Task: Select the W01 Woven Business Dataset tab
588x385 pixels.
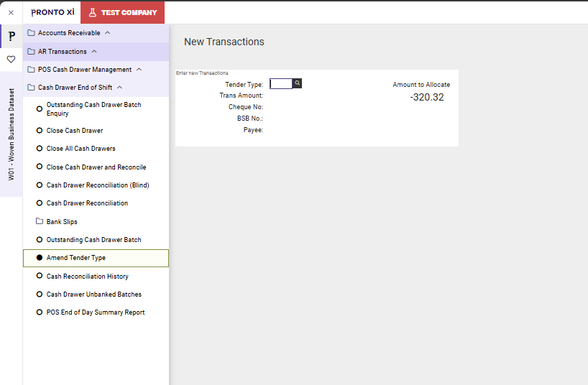Action: tap(11, 134)
